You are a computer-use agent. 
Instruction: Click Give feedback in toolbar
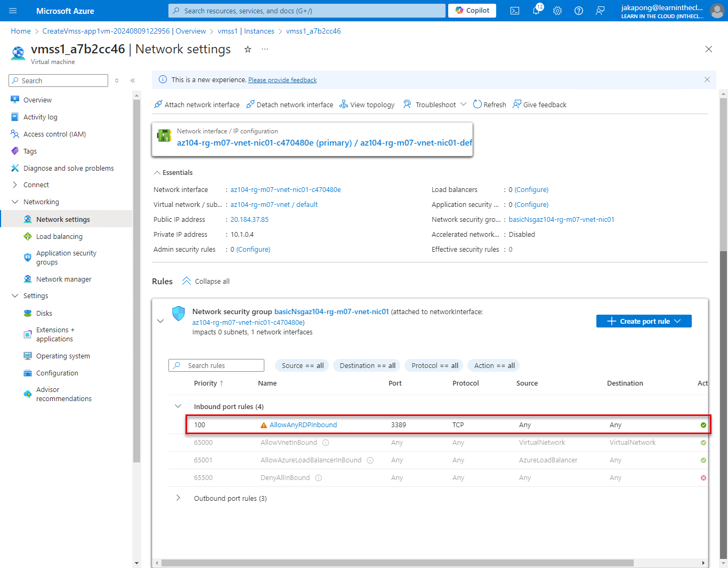pyautogui.click(x=539, y=105)
